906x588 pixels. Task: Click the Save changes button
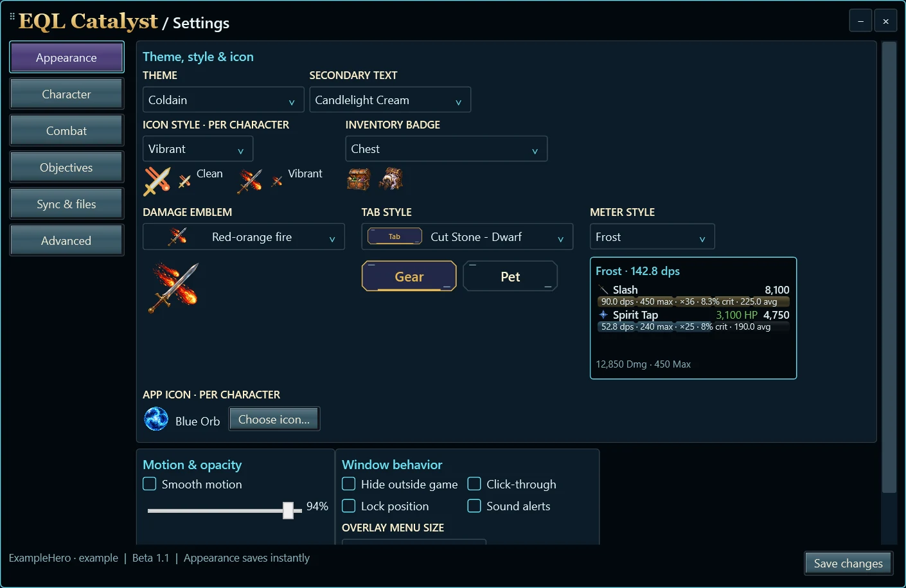coord(848,563)
